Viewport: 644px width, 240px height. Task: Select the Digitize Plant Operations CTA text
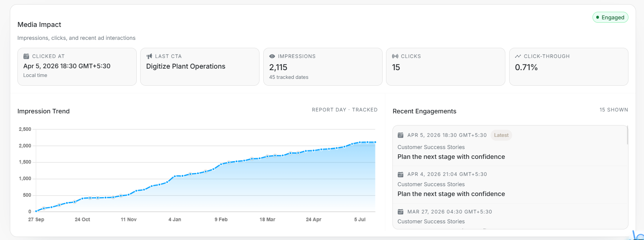[186, 66]
